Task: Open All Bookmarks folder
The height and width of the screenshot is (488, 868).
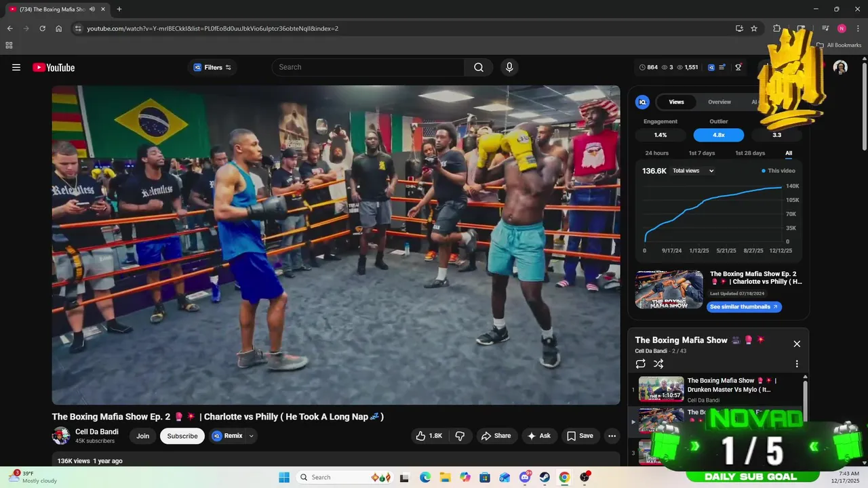Action: coord(839,45)
